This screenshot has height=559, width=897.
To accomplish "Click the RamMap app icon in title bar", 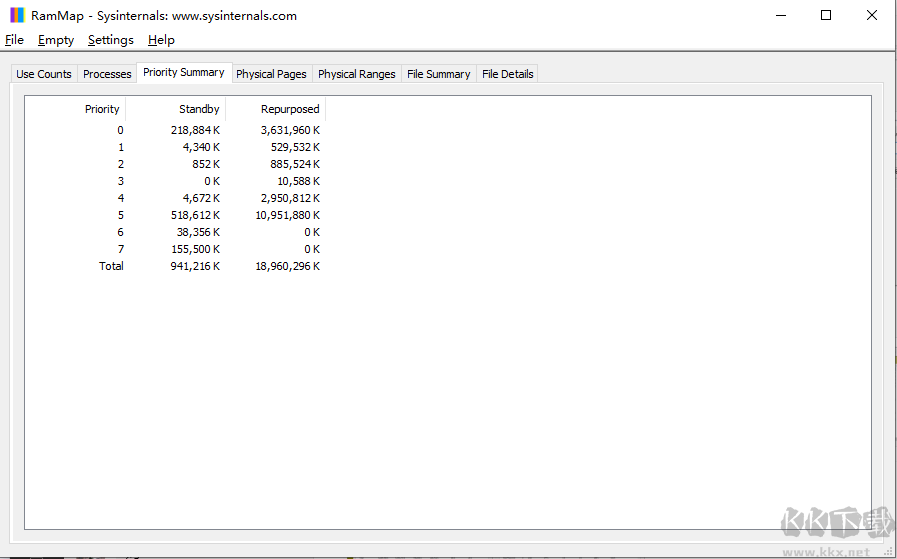I will (x=18, y=15).
